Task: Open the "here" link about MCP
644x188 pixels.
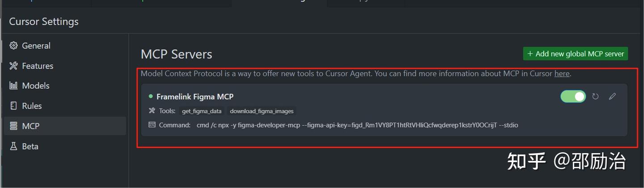Action: tap(562, 74)
